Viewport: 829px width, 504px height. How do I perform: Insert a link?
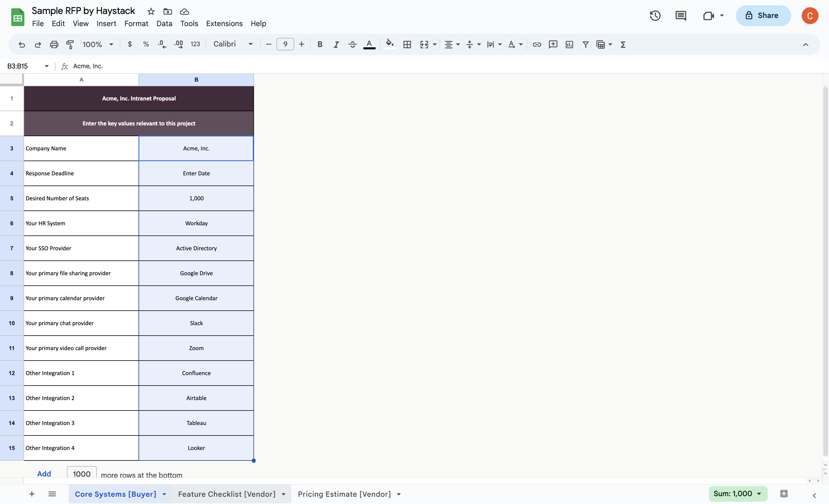(x=537, y=44)
